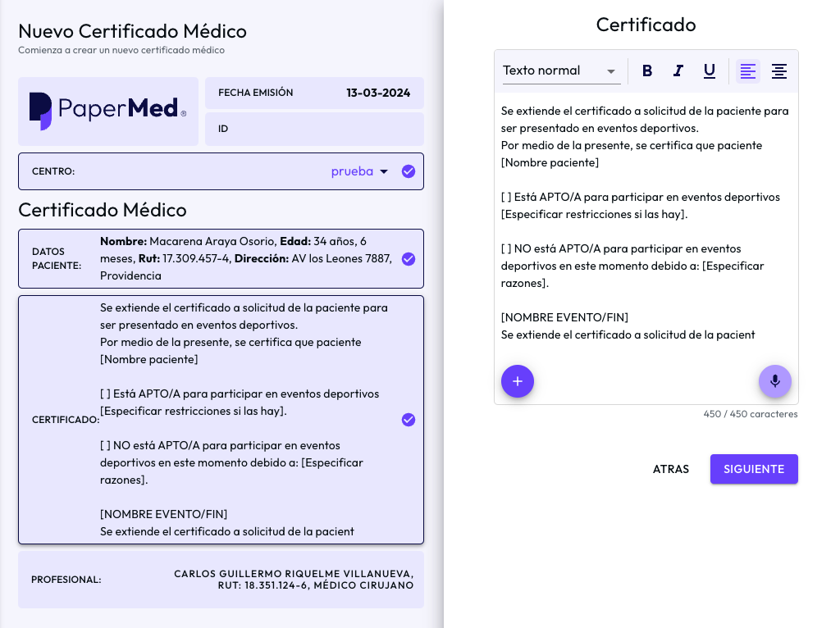Click the CENTRO: label
This screenshot has width=840, height=628.
pos(53,171)
